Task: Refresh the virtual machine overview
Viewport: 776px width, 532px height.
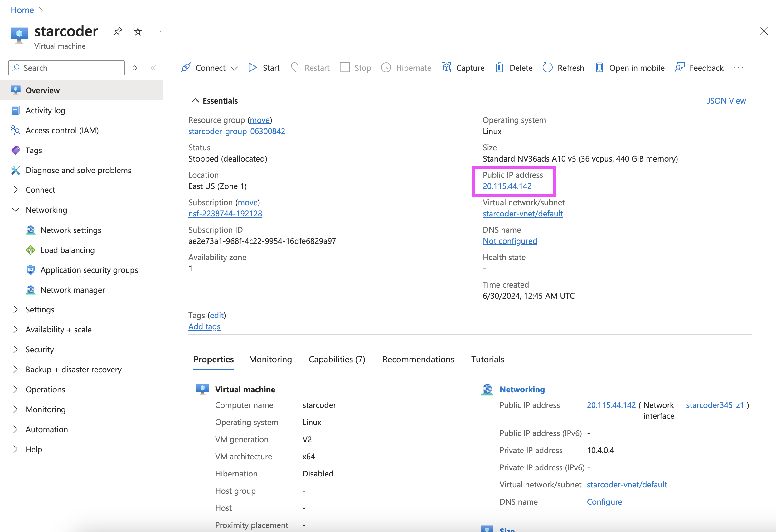Action: coord(563,68)
